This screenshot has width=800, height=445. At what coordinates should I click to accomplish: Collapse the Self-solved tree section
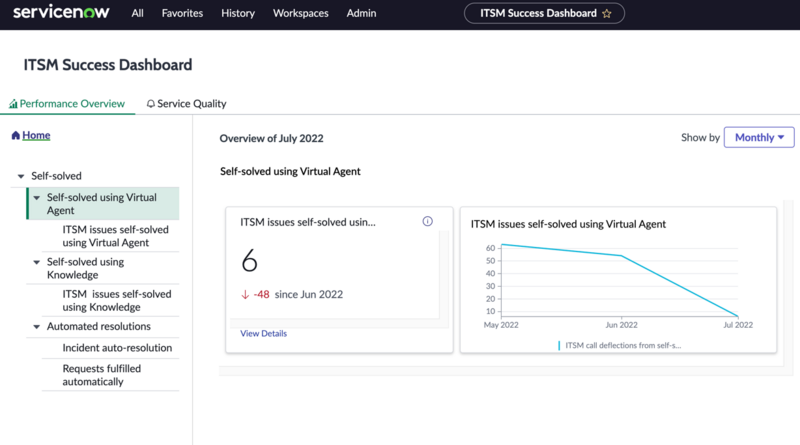pyautogui.click(x=21, y=176)
